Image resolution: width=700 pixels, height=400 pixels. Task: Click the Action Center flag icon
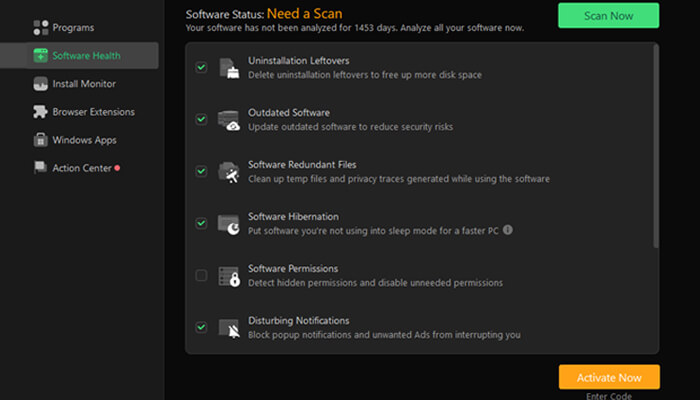[x=41, y=168]
